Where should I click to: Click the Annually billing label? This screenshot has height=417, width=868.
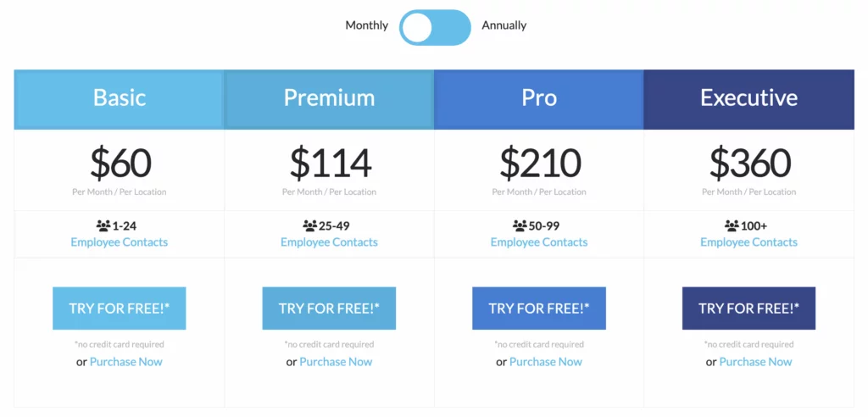click(x=504, y=25)
